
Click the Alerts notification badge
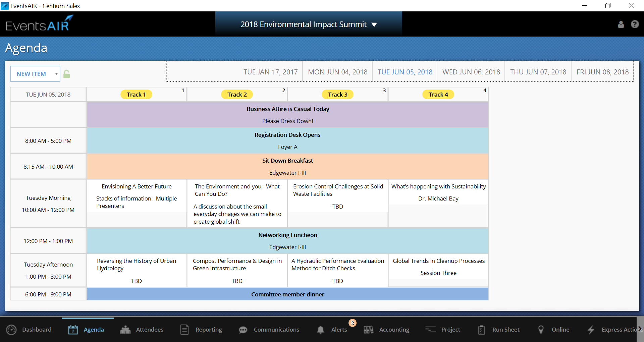tap(353, 323)
